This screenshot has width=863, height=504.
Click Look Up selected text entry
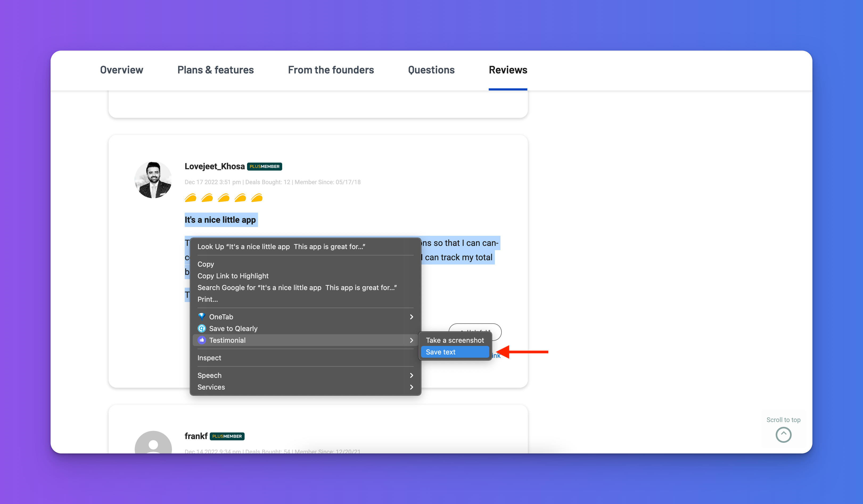305,247
